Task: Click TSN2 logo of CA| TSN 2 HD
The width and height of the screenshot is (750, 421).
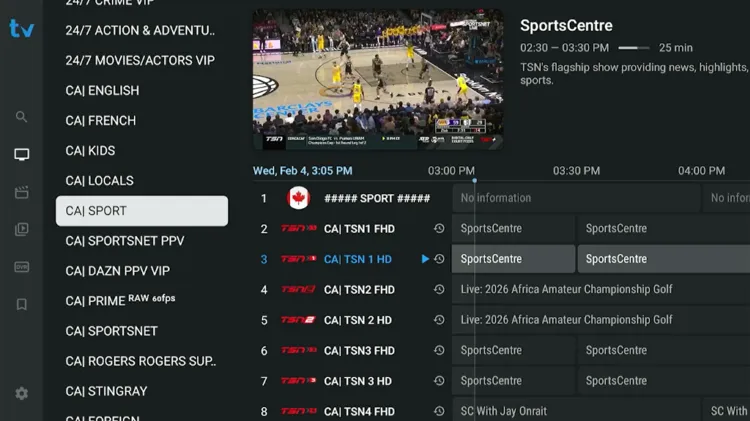Action: (x=298, y=320)
